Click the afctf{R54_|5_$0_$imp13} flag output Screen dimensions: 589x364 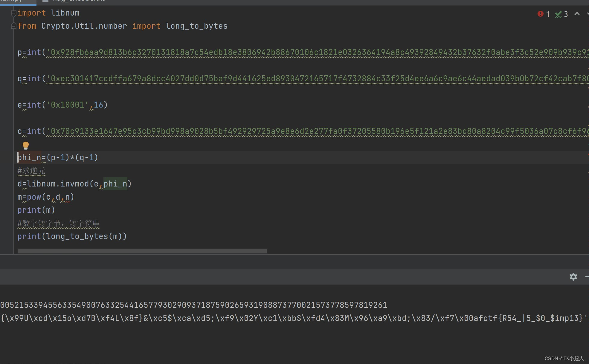coord(526,318)
